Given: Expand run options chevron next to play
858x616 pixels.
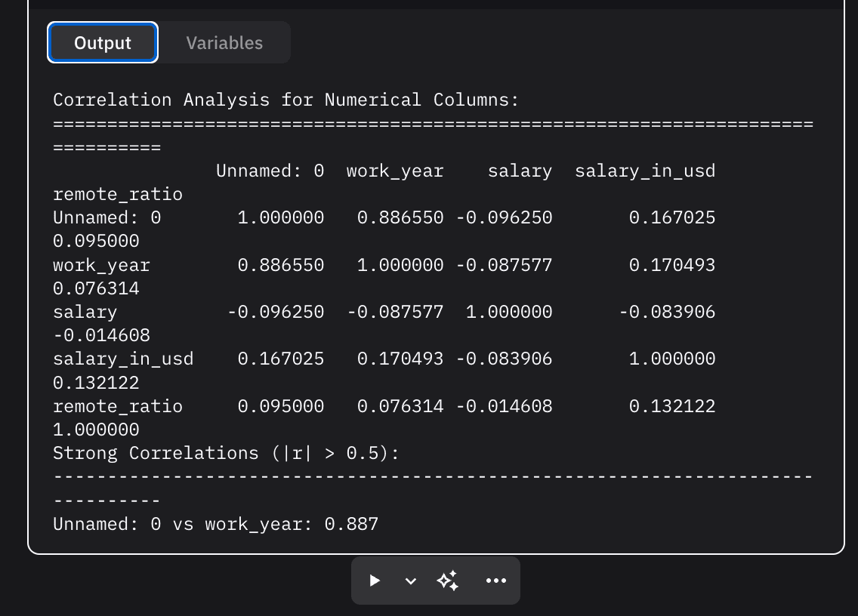Looking at the screenshot, I should 410,581.
